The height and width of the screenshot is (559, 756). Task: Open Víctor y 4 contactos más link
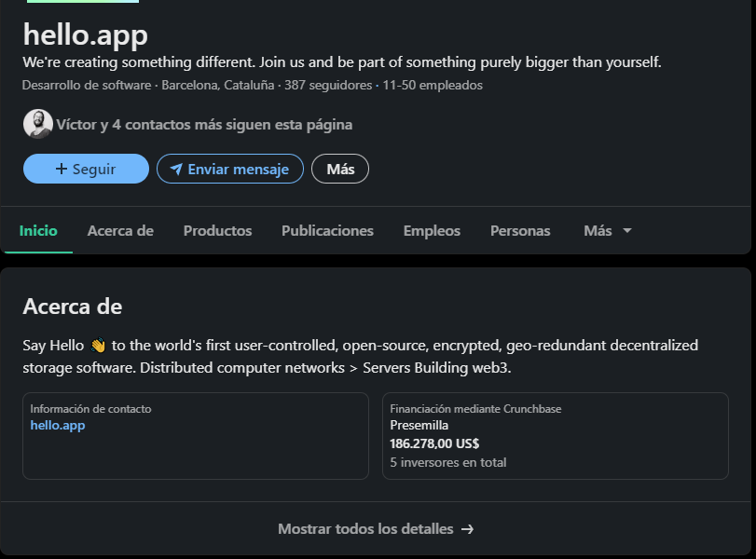(x=204, y=125)
